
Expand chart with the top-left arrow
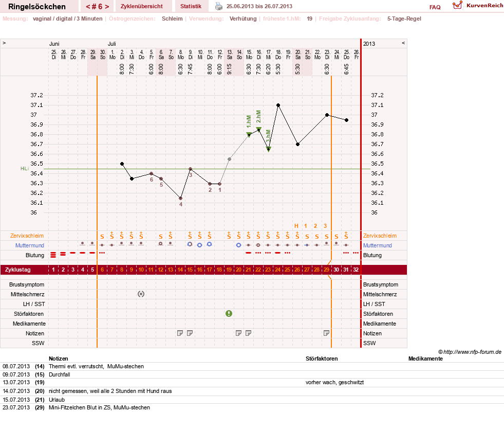(x=4, y=43)
